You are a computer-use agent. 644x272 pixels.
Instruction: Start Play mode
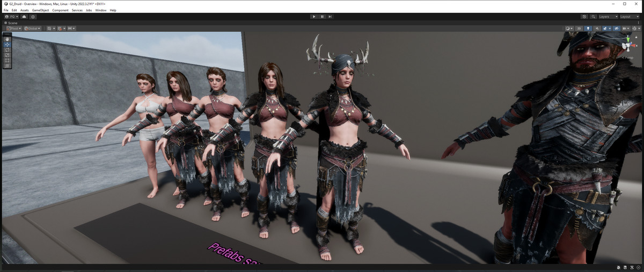pos(314,17)
